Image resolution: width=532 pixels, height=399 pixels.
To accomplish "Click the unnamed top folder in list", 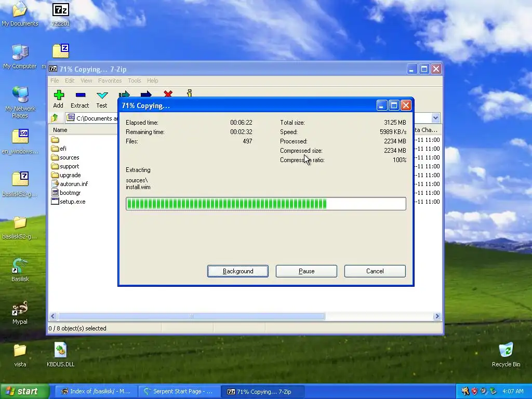I will coord(55,140).
